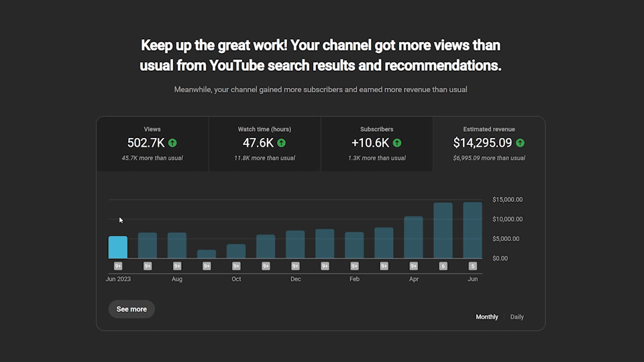Click the 502.7K views value
The height and width of the screenshot is (362, 644).
(x=146, y=143)
